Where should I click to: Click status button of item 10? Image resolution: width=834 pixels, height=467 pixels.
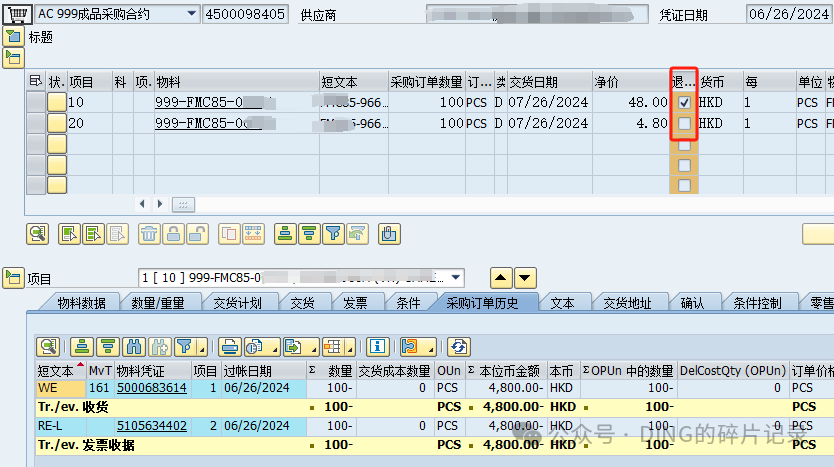click(x=57, y=102)
